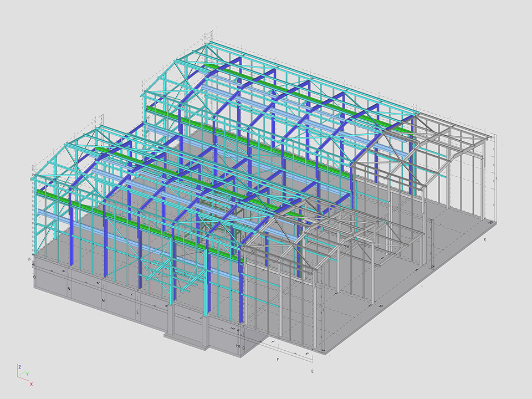Click the red X axis label
Screen dimensions: 532x399
31,384
